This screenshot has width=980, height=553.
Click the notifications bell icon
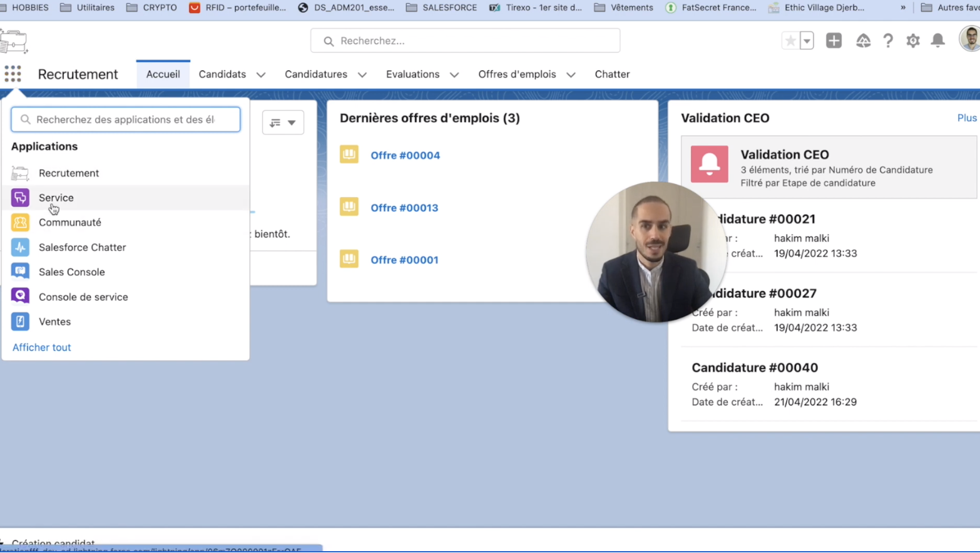coord(937,41)
